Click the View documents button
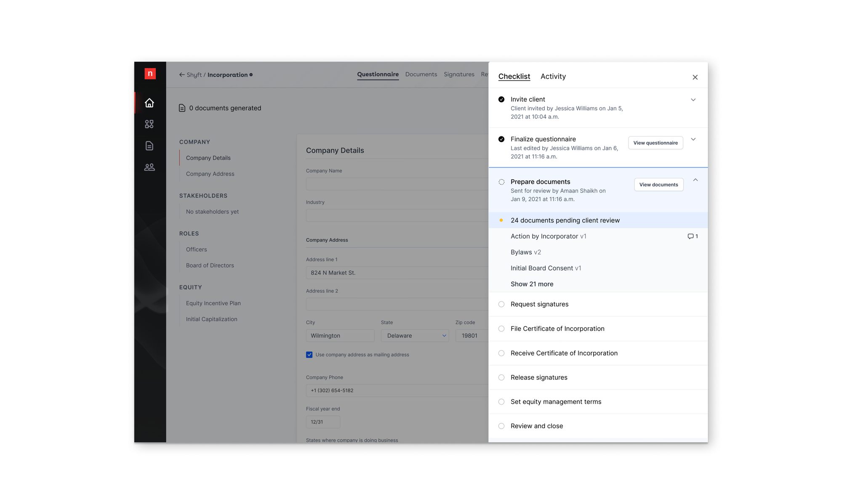The height and width of the screenshot is (504, 842). [x=658, y=185]
